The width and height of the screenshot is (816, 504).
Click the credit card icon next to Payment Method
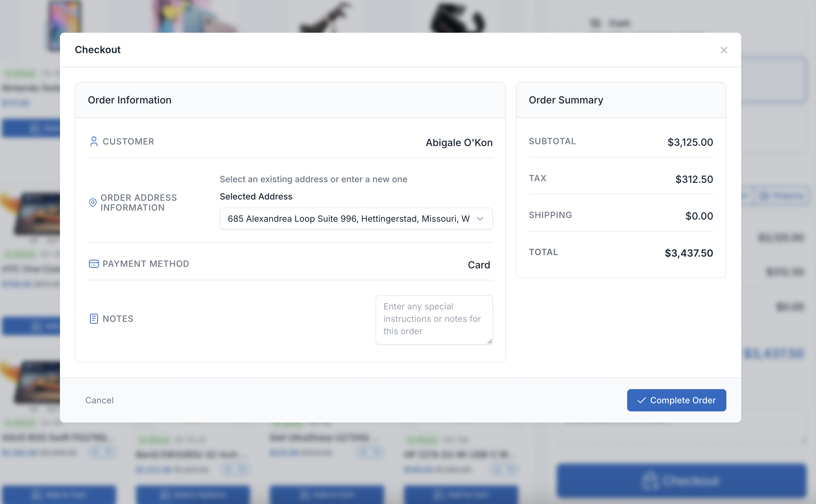pyautogui.click(x=94, y=264)
